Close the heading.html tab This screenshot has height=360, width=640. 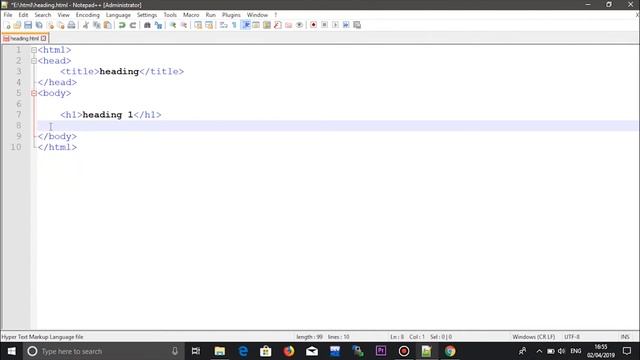(44, 38)
